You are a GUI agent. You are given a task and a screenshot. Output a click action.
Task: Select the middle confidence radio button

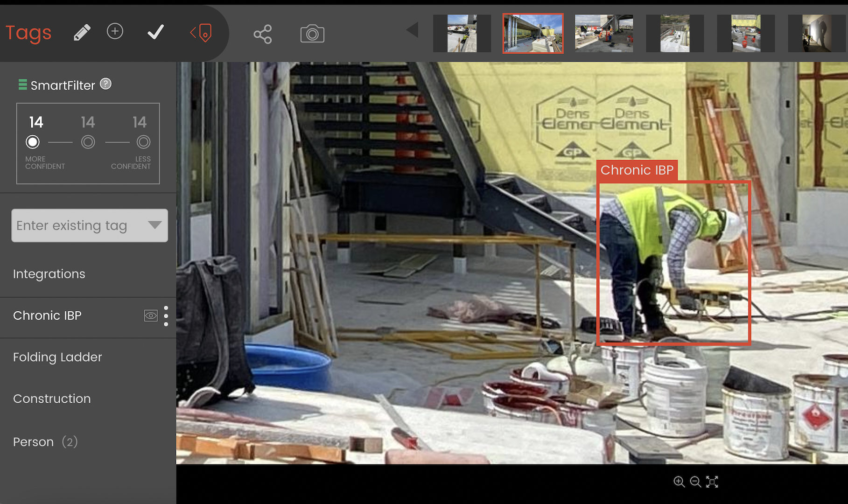point(88,142)
